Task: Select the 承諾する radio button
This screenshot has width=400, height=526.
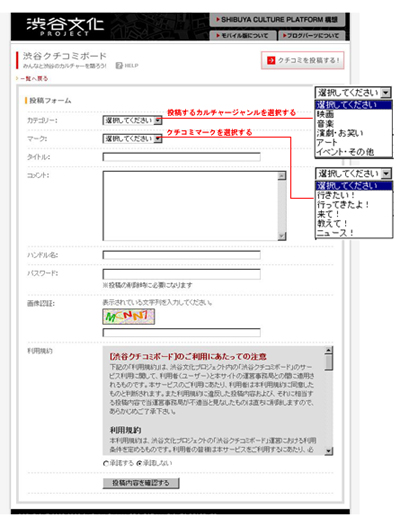Action: click(106, 464)
